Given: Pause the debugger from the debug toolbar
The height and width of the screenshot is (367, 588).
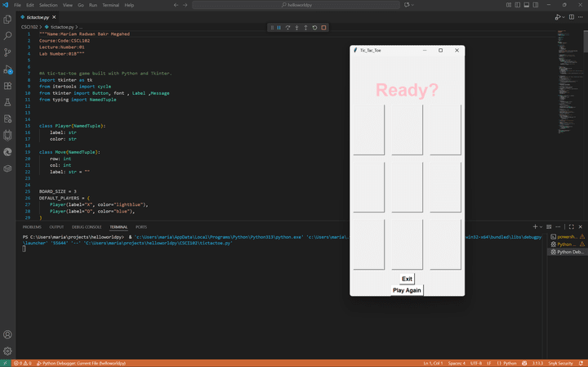Looking at the screenshot, I should [278, 27].
